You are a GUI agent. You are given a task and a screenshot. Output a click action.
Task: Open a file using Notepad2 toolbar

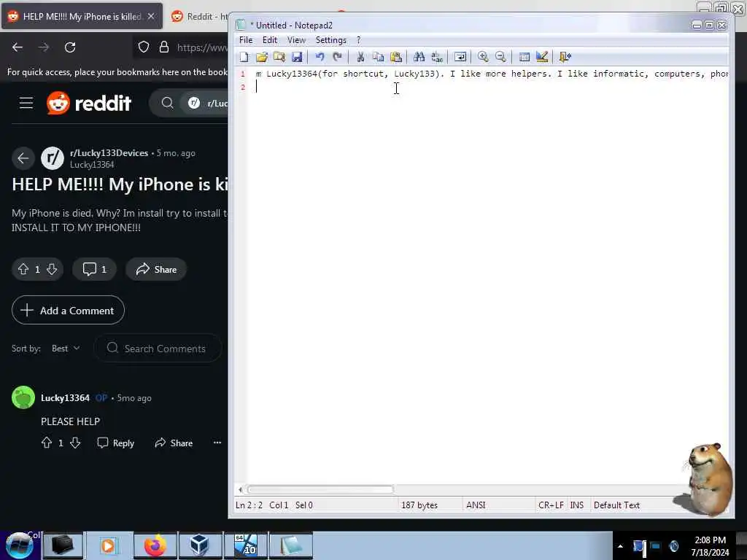pos(262,57)
